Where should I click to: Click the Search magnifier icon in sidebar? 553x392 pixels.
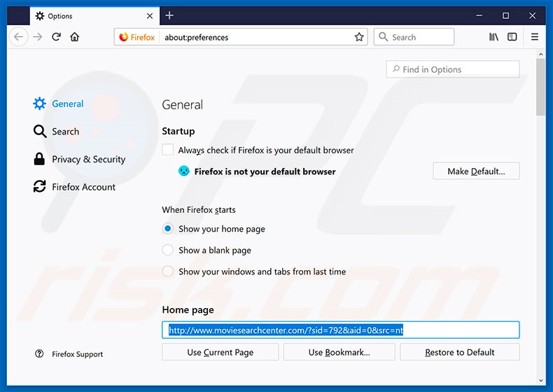(x=40, y=132)
